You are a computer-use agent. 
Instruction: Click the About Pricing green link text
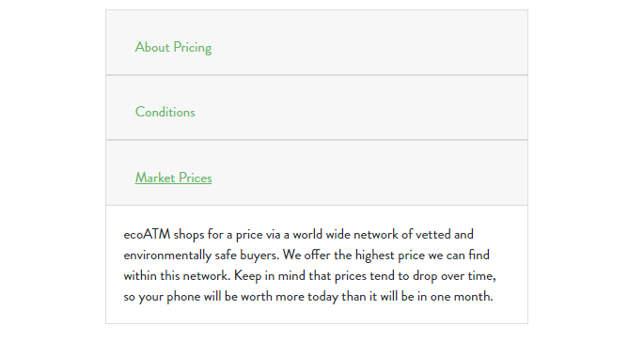pyautogui.click(x=173, y=48)
